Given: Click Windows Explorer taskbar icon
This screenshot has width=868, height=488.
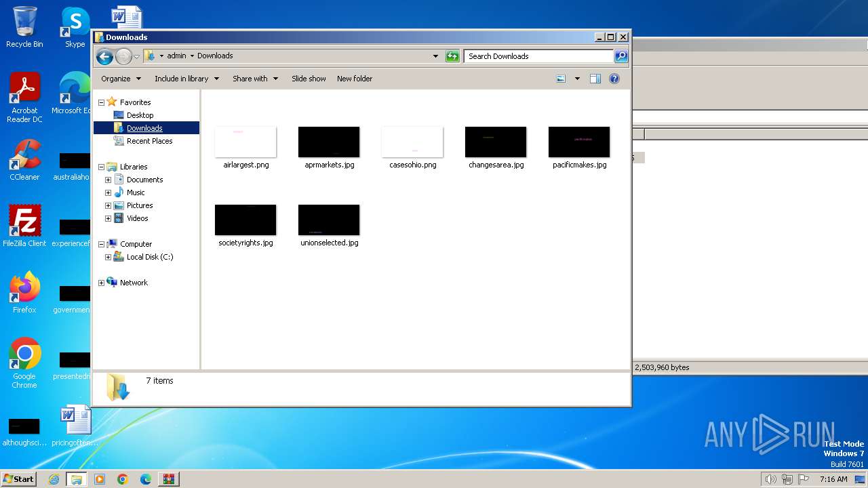Looking at the screenshot, I should pyautogui.click(x=77, y=479).
